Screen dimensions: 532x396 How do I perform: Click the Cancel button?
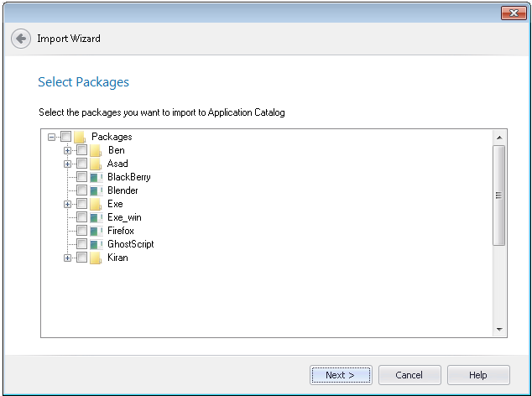coord(409,375)
